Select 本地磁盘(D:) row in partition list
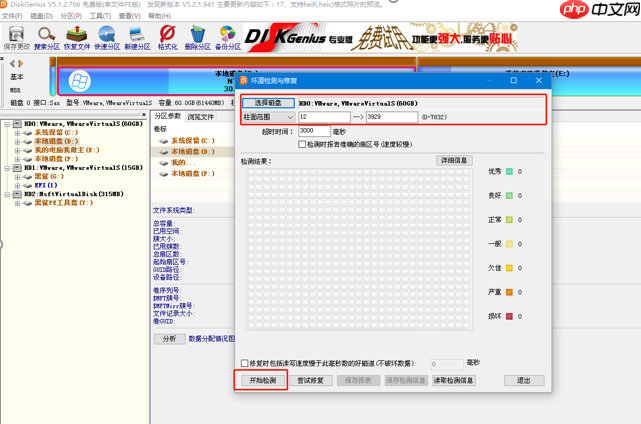The image size is (641, 424). 193,152
